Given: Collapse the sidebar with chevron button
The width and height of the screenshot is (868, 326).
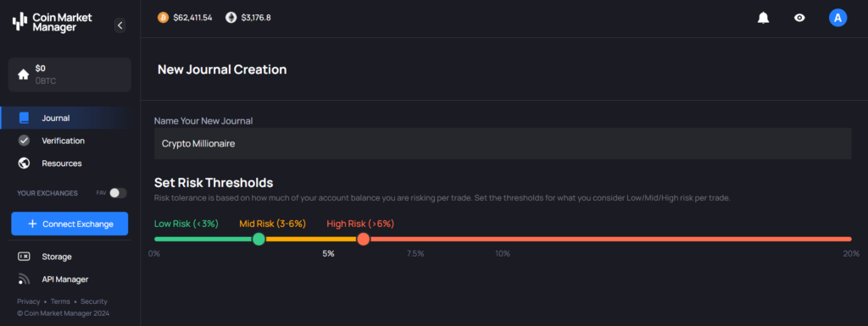Looking at the screenshot, I should (120, 25).
